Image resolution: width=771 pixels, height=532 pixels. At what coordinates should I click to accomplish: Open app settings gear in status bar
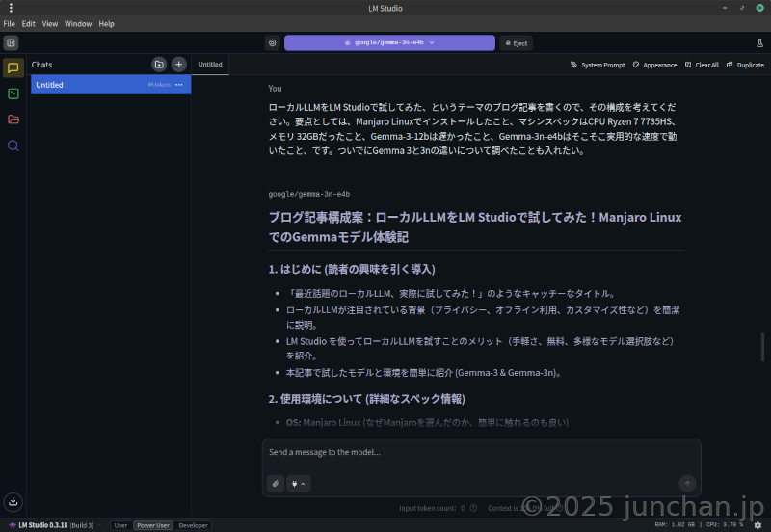[x=758, y=525]
